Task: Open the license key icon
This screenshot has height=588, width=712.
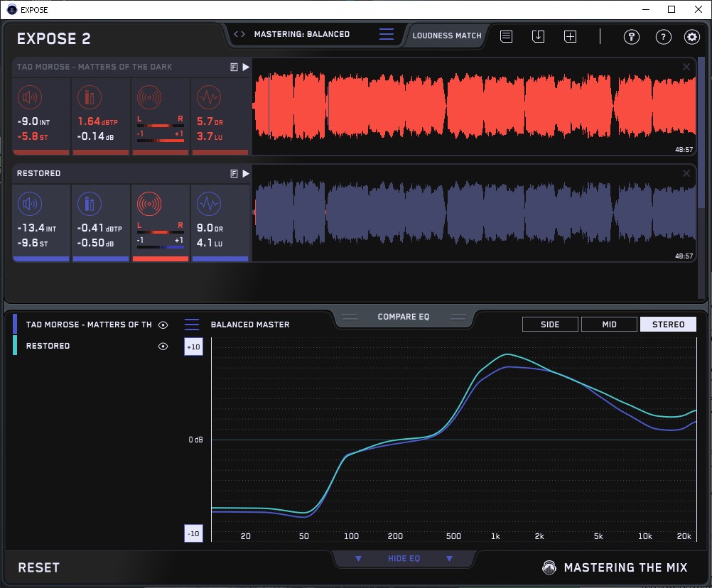Action: tap(632, 37)
